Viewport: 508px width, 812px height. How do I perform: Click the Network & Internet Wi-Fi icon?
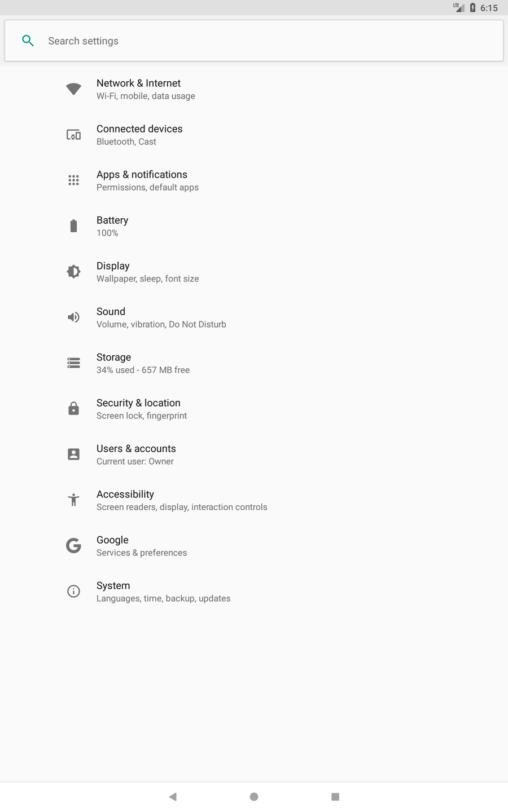(x=73, y=89)
